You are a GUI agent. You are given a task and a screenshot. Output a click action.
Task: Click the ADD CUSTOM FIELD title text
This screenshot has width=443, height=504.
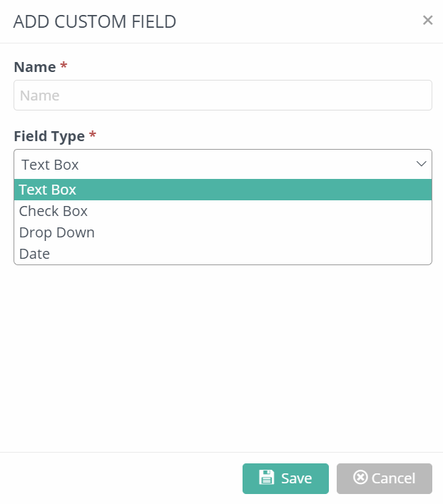click(95, 21)
